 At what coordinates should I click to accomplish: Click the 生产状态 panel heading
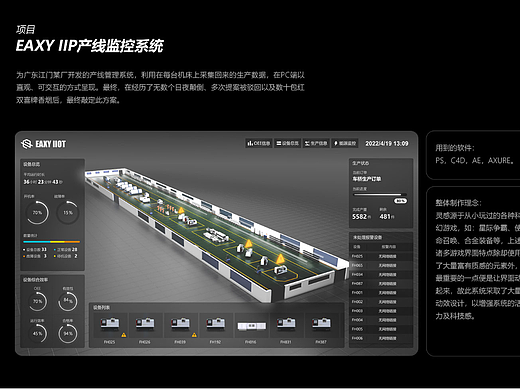pos(361,163)
